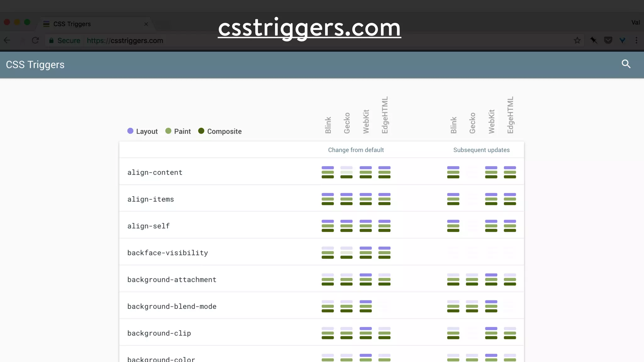644x362 pixels.
Task: Click the Pocket extension icon
Action: tap(608, 40)
